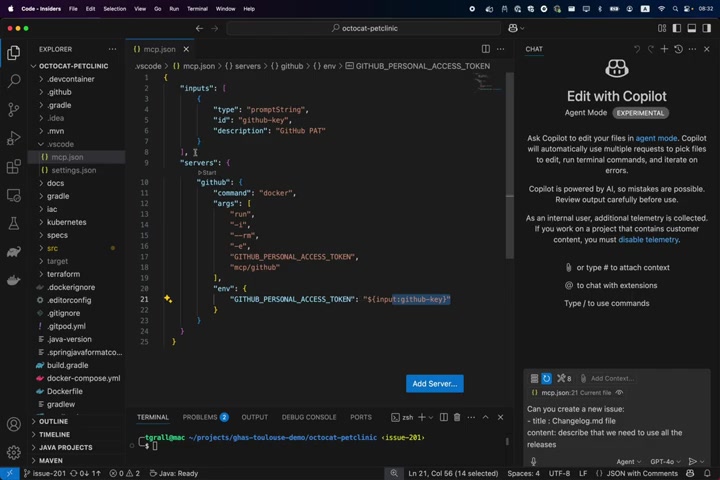This screenshot has width=720, height=480.
Task: Click the attach paperclip Add Context icon
Action: [583, 378]
